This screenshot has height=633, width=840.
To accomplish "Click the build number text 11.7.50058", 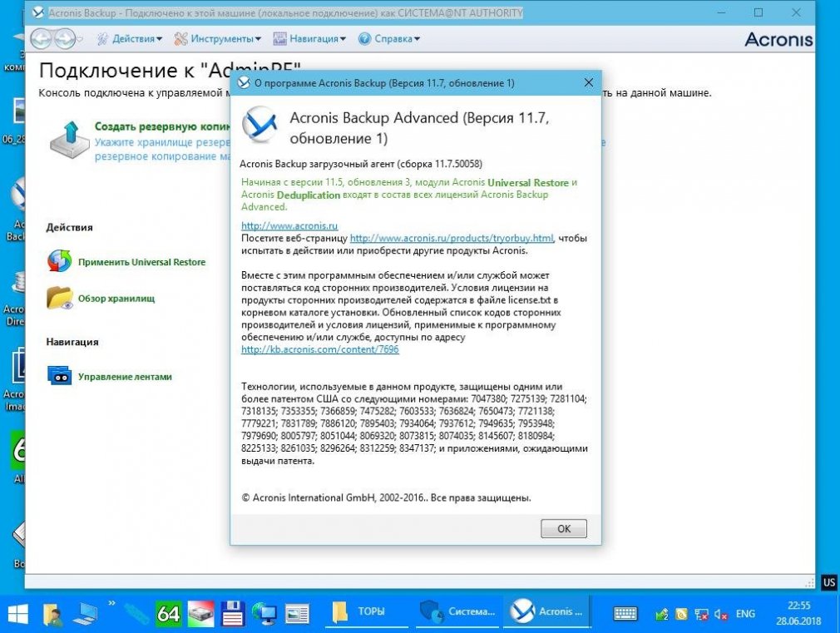I will (x=458, y=164).
